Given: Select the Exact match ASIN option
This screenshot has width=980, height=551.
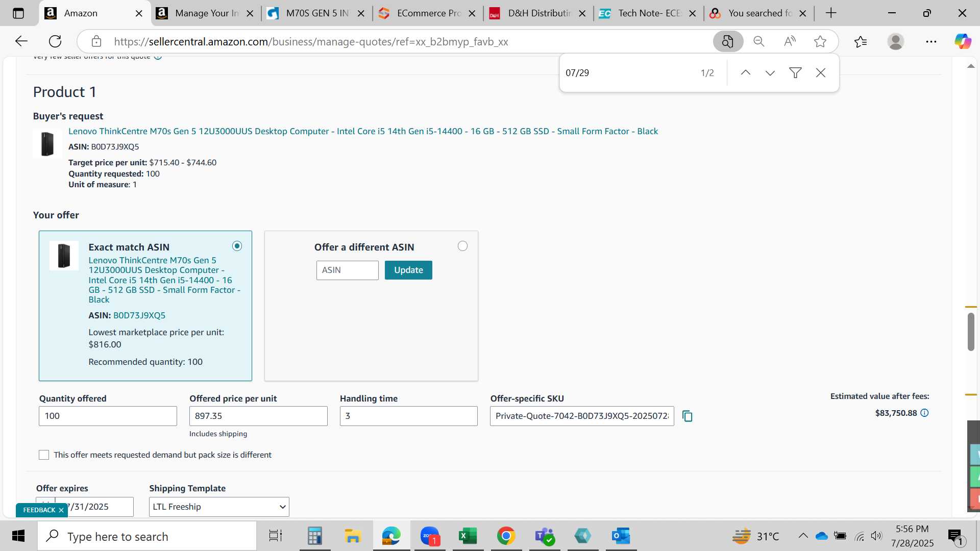Looking at the screenshot, I should point(237,246).
